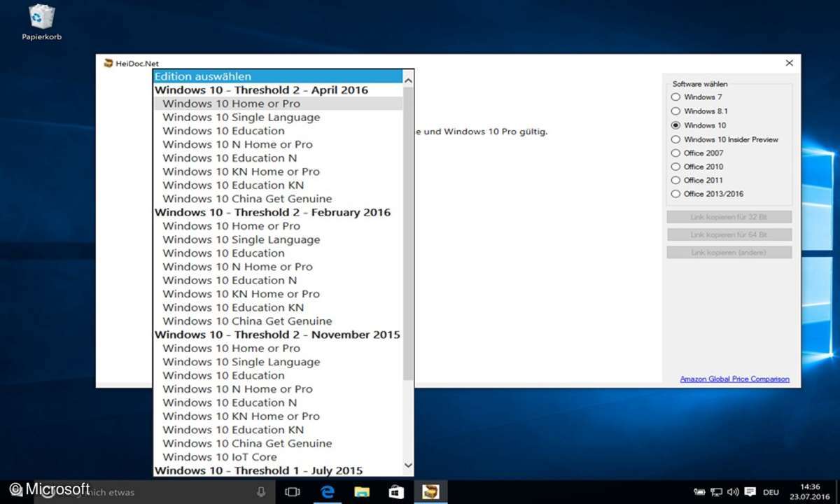Pick highlighted Windows 10 Home or Pro, April 2016
Screen dimensions: 840x504
(279, 104)
